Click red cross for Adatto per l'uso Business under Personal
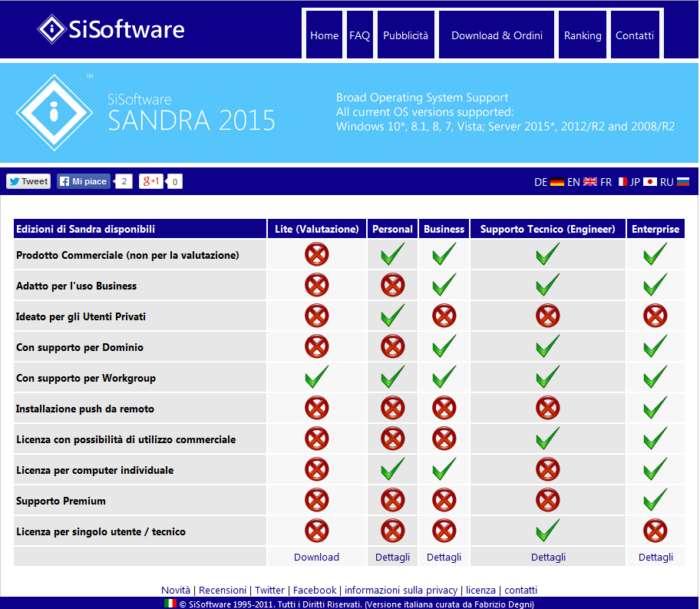Viewport: 700px width, 609px height. [x=393, y=285]
